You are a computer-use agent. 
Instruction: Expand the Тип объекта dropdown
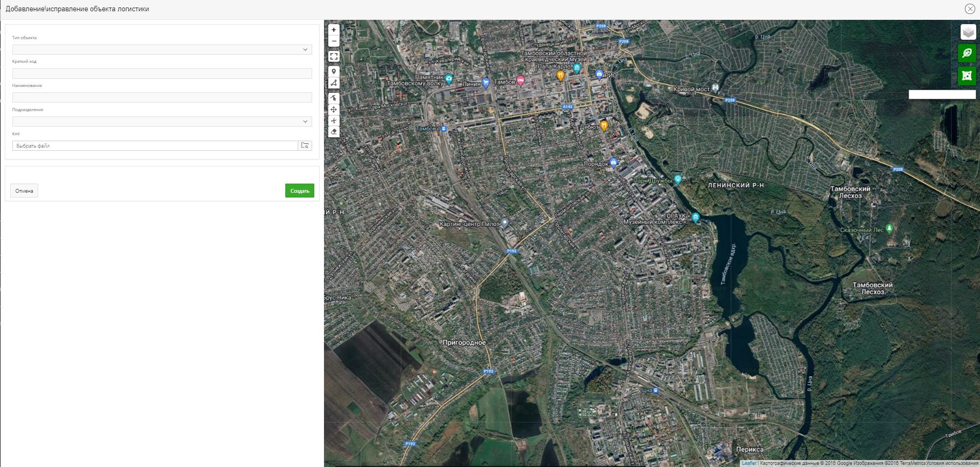pyautogui.click(x=162, y=49)
